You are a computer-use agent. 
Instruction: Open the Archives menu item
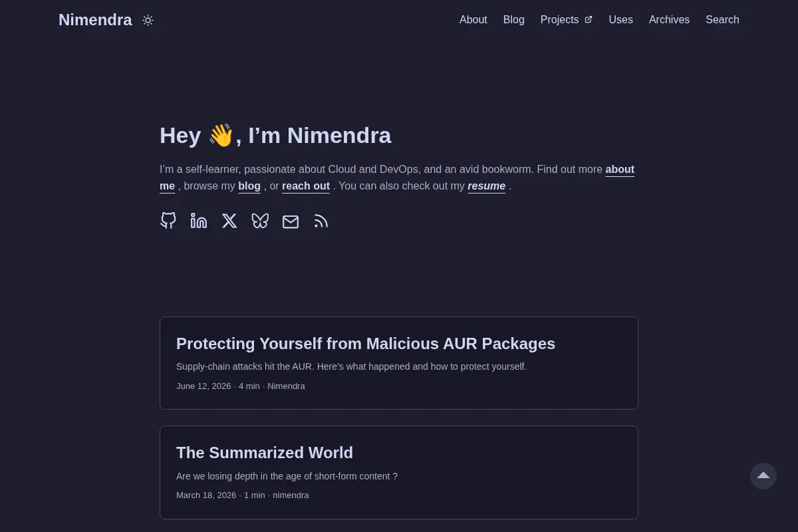click(669, 20)
